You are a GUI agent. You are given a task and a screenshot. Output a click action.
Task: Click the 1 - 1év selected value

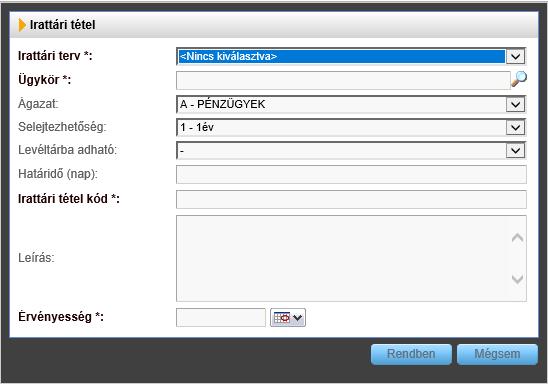click(x=197, y=128)
